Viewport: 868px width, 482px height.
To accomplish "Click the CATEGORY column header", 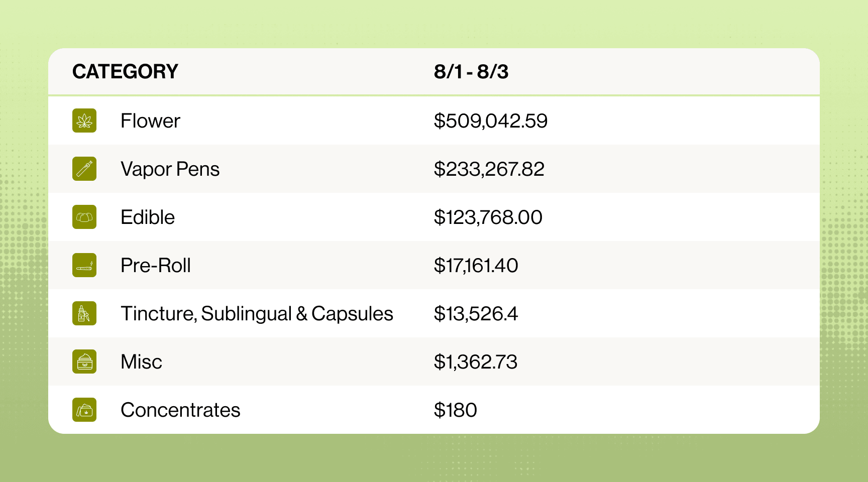I will [x=125, y=72].
